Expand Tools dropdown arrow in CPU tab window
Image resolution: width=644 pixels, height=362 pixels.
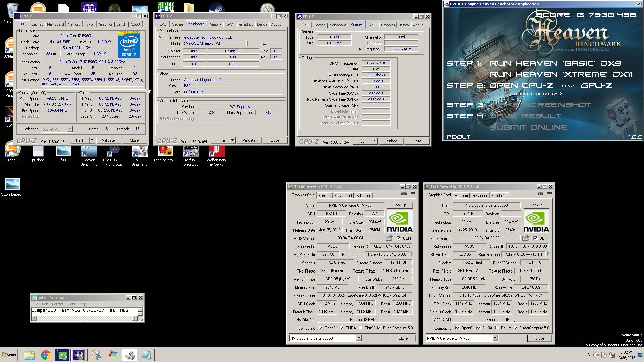point(92,140)
